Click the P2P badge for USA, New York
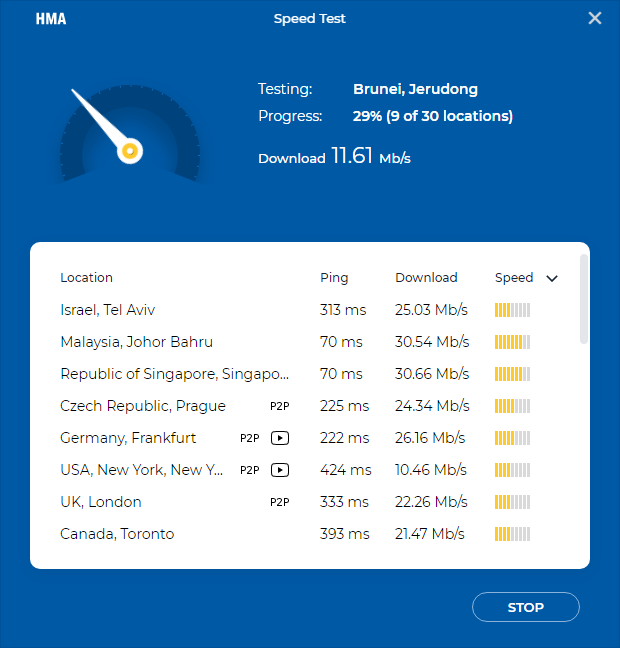This screenshot has width=620, height=648. 250,470
